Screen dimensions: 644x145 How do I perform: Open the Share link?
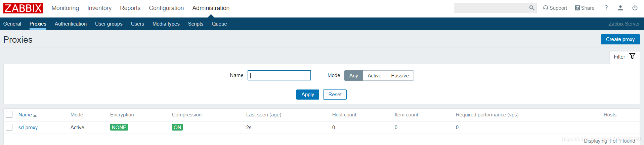pos(585,8)
